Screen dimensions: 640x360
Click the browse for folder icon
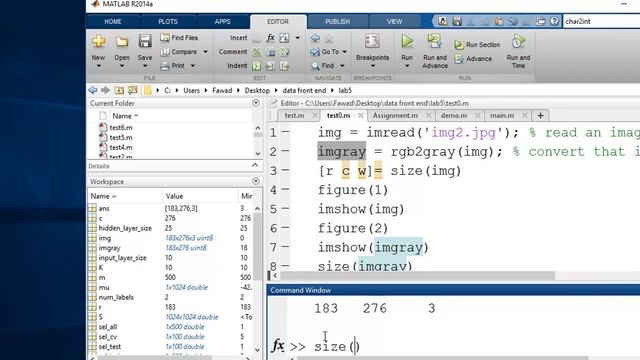coord(133,90)
